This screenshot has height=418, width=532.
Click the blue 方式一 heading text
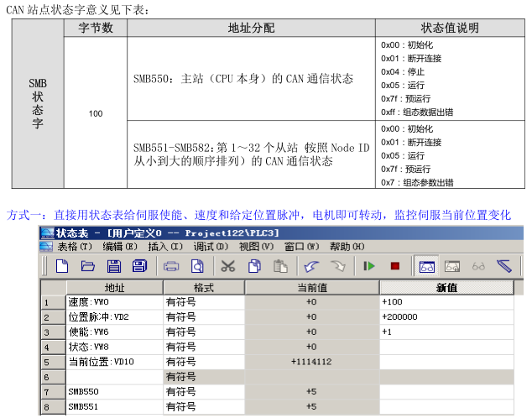(x=258, y=215)
